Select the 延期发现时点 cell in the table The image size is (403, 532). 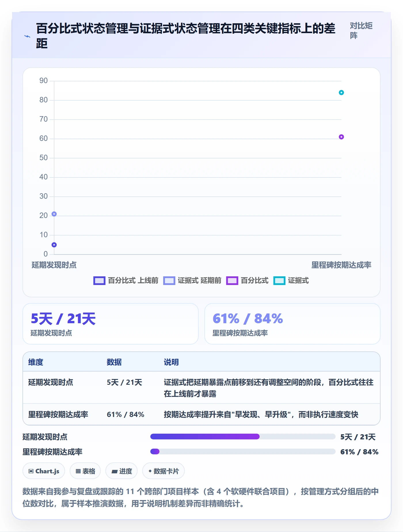coord(51,382)
